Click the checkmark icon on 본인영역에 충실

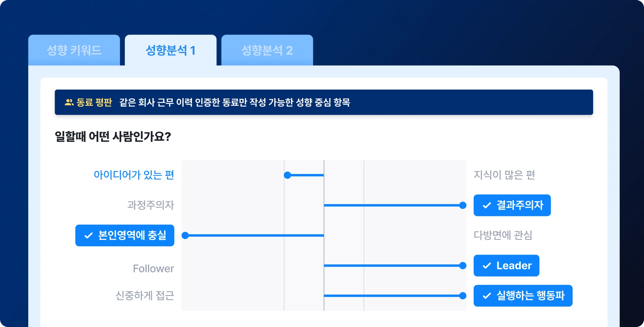pos(89,236)
